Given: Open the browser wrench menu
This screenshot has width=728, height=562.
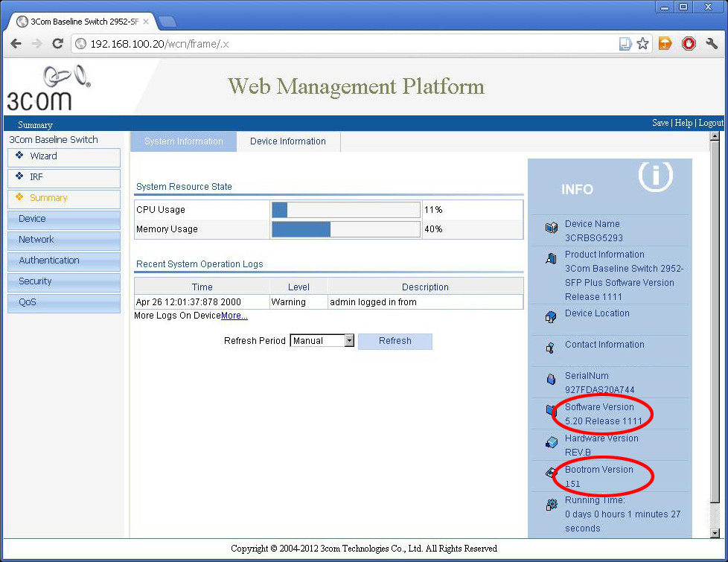Looking at the screenshot, I should [x=712, y=44].
